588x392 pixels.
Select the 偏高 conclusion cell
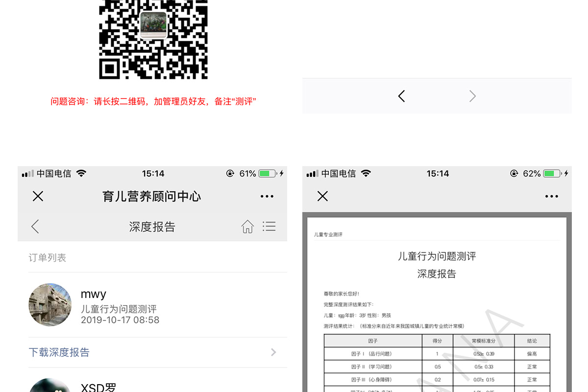(x=532, y=354)
